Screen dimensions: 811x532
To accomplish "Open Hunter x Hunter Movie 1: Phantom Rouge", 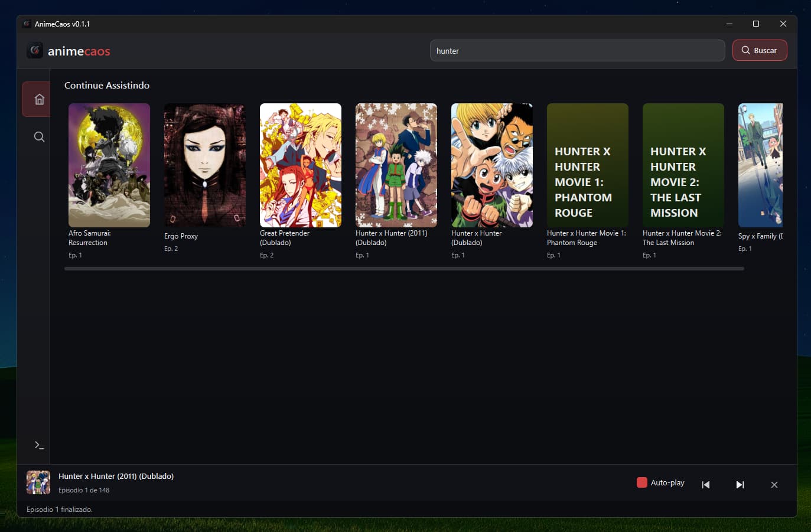I will click(587, 165).
